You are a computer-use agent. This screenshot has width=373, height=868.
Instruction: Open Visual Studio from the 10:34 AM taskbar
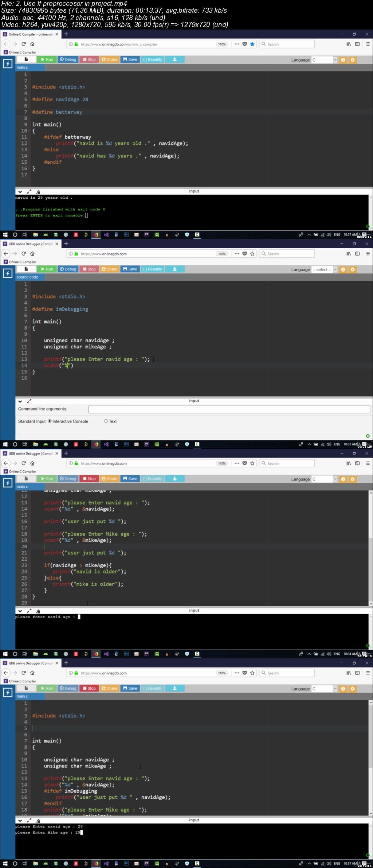106,654
